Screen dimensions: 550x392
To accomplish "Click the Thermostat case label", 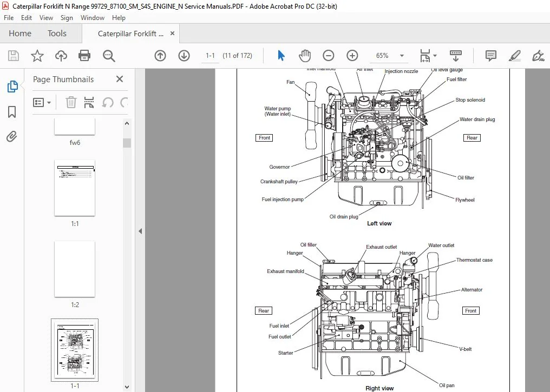I will (x=474, y=260).
